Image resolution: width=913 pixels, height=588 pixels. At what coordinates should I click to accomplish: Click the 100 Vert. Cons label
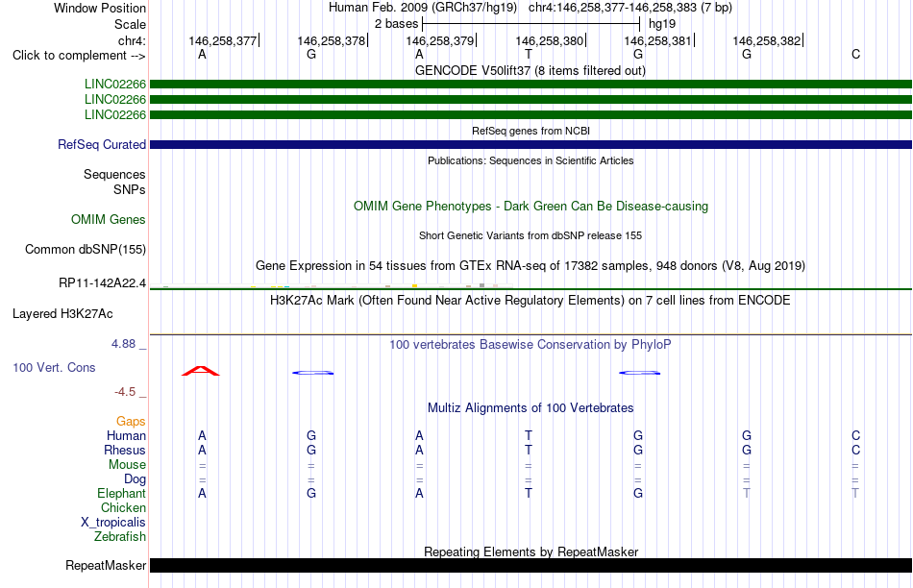pyautogui.click(x=54, y=367)
